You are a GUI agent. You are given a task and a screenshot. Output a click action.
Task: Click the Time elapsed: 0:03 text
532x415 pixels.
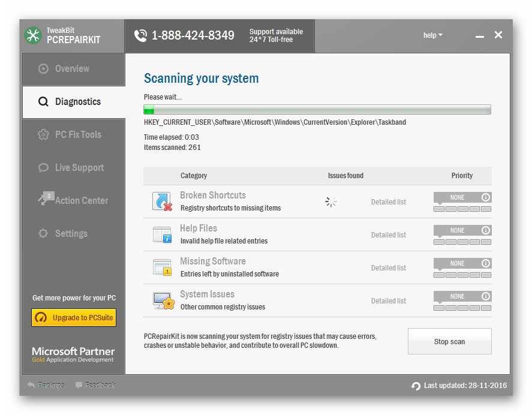[172, 137]
